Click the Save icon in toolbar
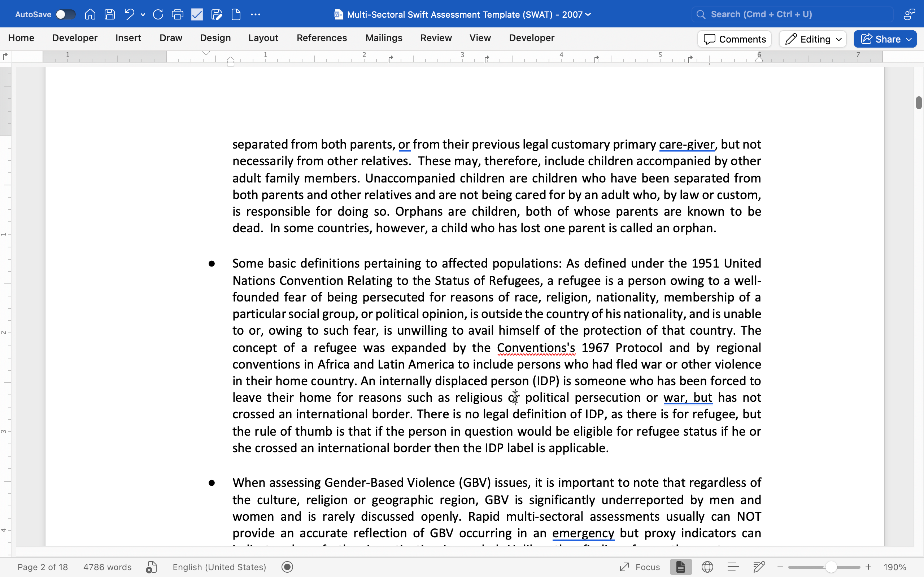The width and height of the screenshot is (924, 577). 110,14
